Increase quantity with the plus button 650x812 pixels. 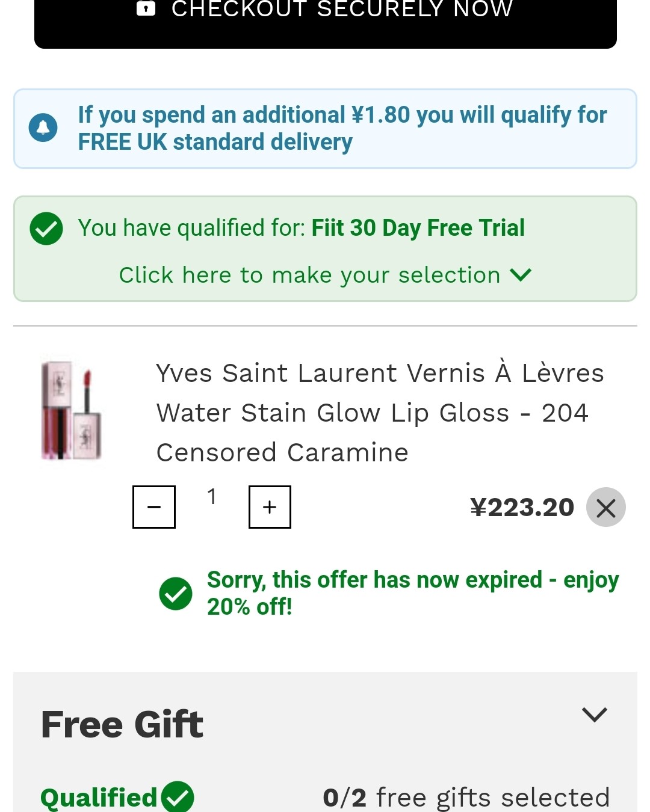tap(270, 507)
